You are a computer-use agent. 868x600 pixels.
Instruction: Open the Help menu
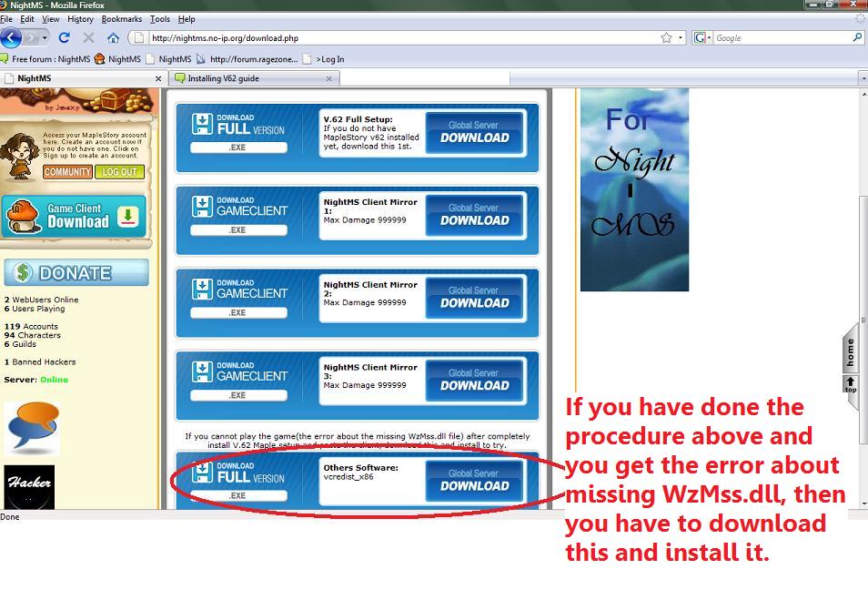(187, 19)
